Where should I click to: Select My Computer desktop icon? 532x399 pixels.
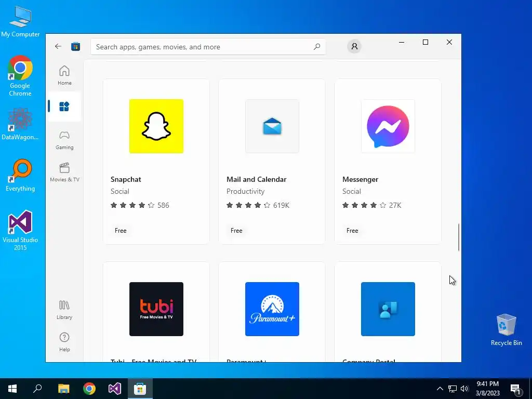coord(20,22)
